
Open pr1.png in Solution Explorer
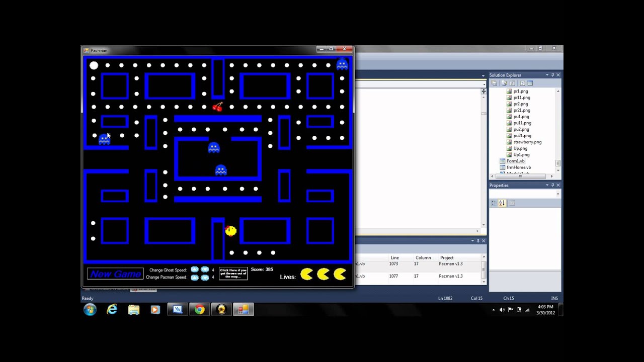[517, 91]
